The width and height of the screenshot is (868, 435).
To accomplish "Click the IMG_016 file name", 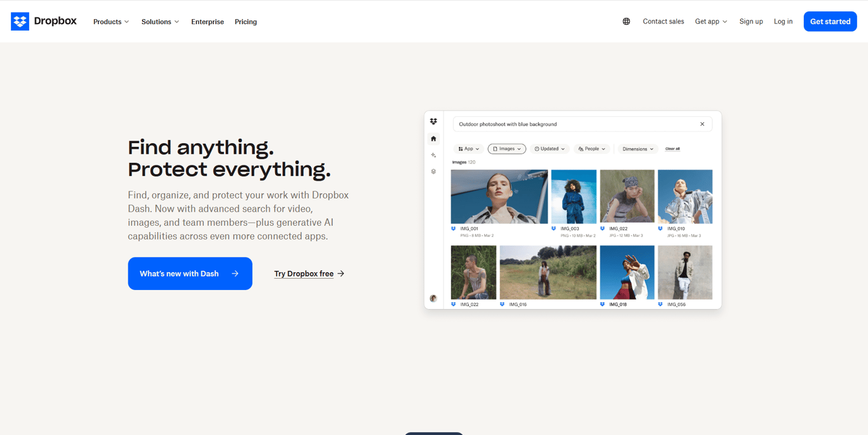I will tap(518, 305).
